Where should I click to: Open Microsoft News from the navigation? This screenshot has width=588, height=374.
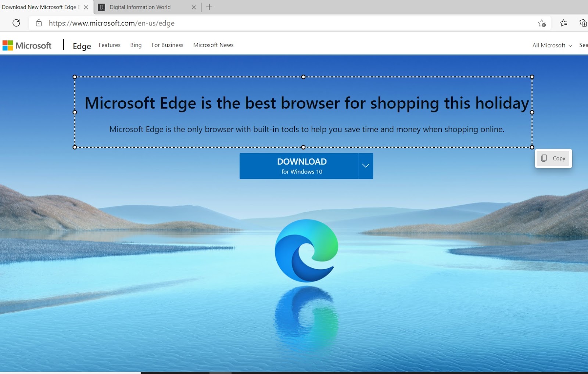[x=213, y=45]
